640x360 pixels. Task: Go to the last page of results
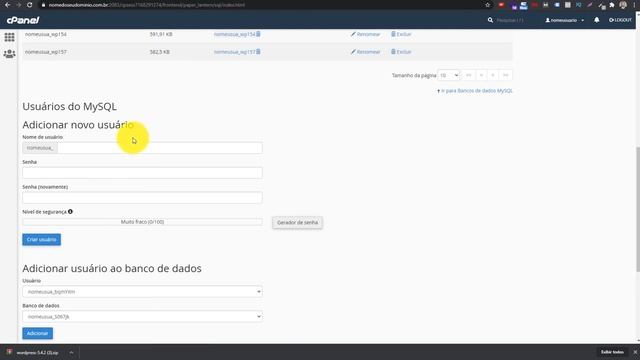point(506,75)
